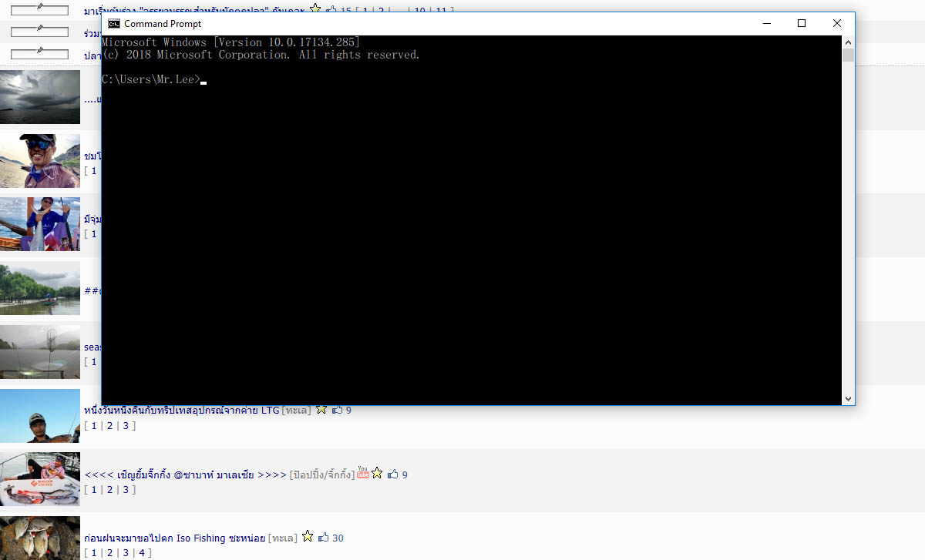
Task: Click the [ทะเล] tag on the Iso Fishing thread
Action: point(283,538)
